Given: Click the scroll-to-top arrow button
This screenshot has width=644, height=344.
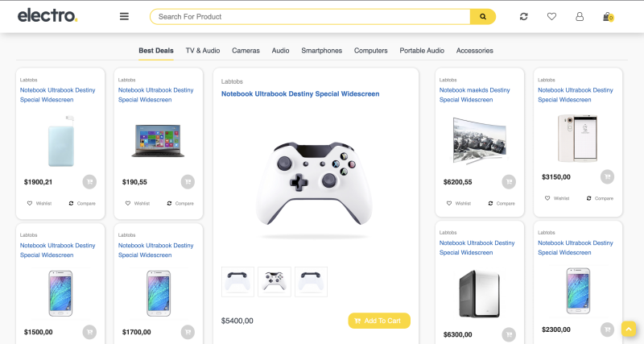Looking at the screenshot, I should coord(629,329).
